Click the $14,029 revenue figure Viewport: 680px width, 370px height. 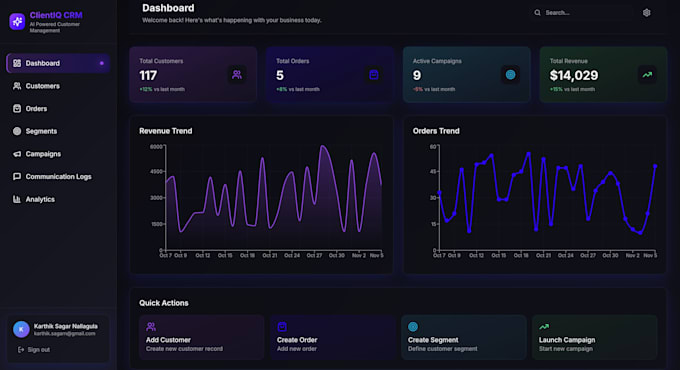574,75
